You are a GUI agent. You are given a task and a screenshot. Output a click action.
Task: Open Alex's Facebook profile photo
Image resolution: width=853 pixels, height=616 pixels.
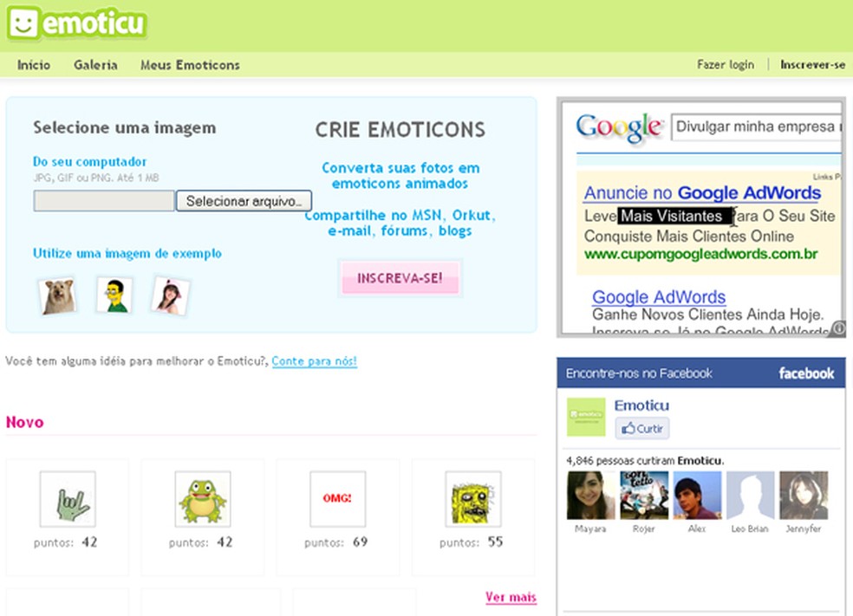(x=697, y=496)
